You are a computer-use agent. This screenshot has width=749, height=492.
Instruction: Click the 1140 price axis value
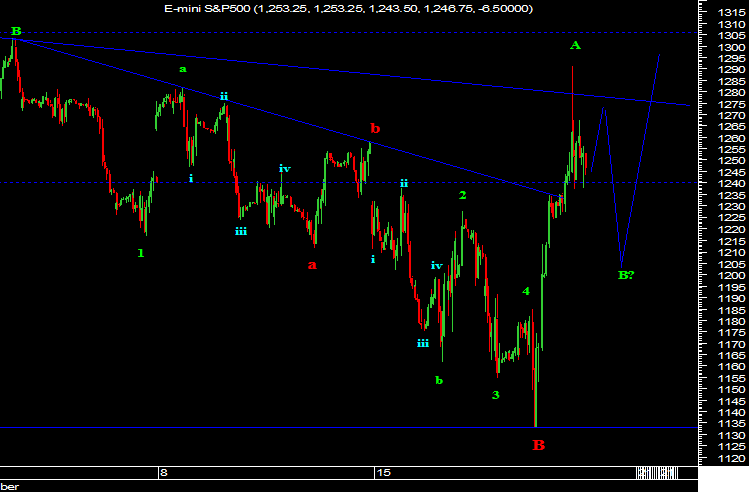pos(731,412)
